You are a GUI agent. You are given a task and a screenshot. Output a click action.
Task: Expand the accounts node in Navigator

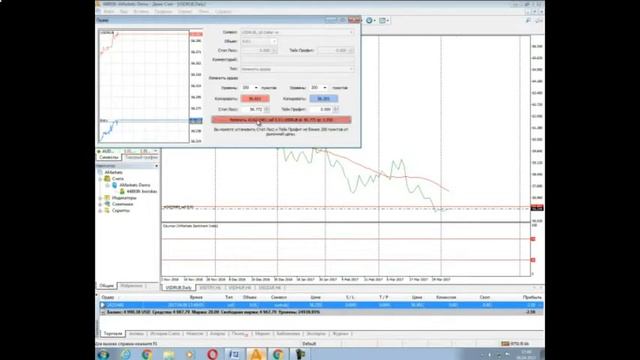(100, 179)
